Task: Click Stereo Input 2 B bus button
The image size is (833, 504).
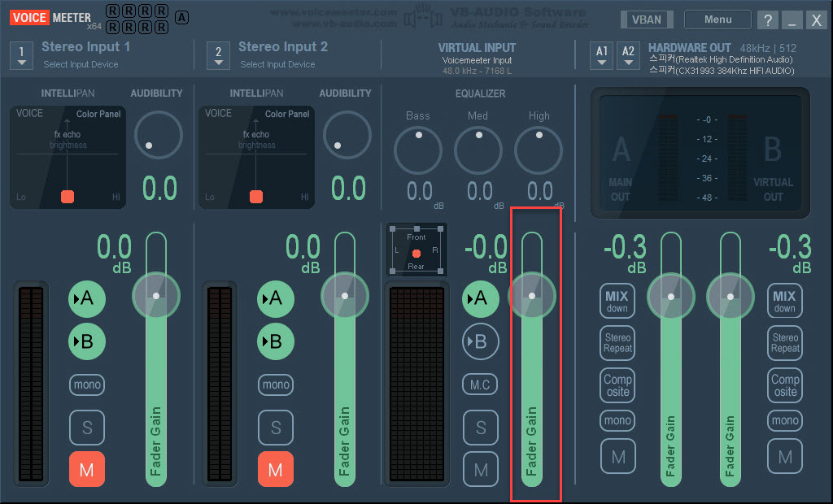Action: (x=276, y=341)
